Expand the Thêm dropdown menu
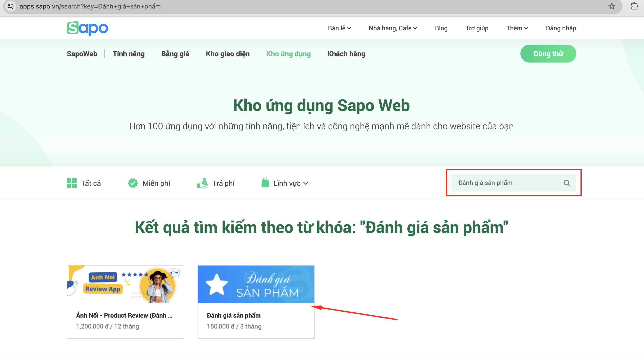Image resolution: width=644 pixels, height=356 pixels. (x=517, y=28)
